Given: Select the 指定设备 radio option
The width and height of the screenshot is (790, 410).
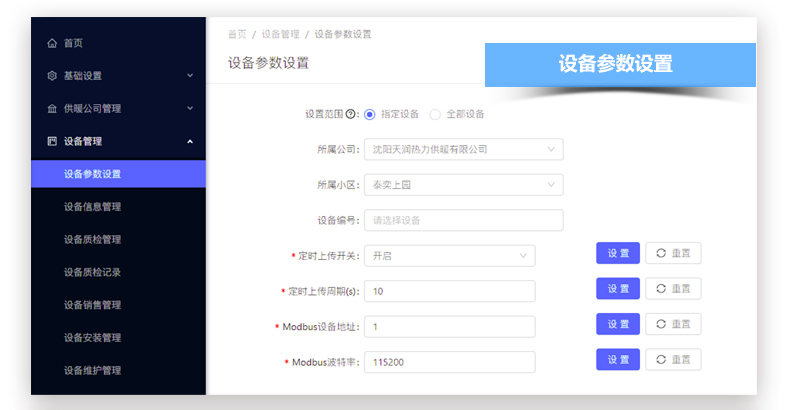Looking at the screenshot, I should 370,114.
